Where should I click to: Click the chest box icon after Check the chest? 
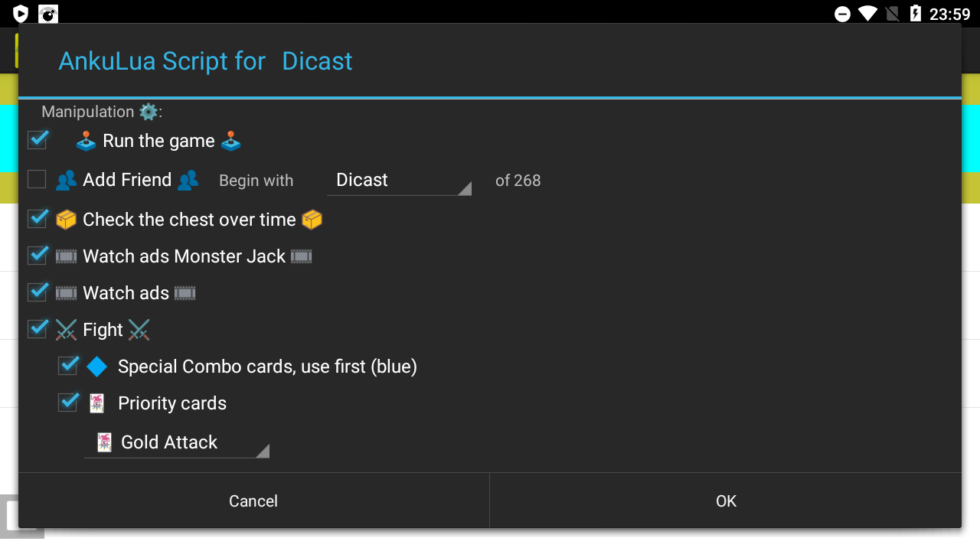pos(312,220)
